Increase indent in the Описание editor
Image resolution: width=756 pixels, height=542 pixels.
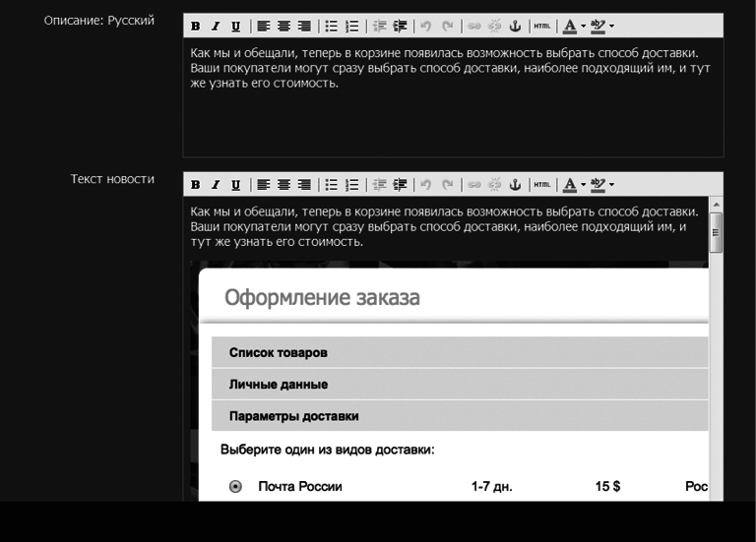point(400,26)
